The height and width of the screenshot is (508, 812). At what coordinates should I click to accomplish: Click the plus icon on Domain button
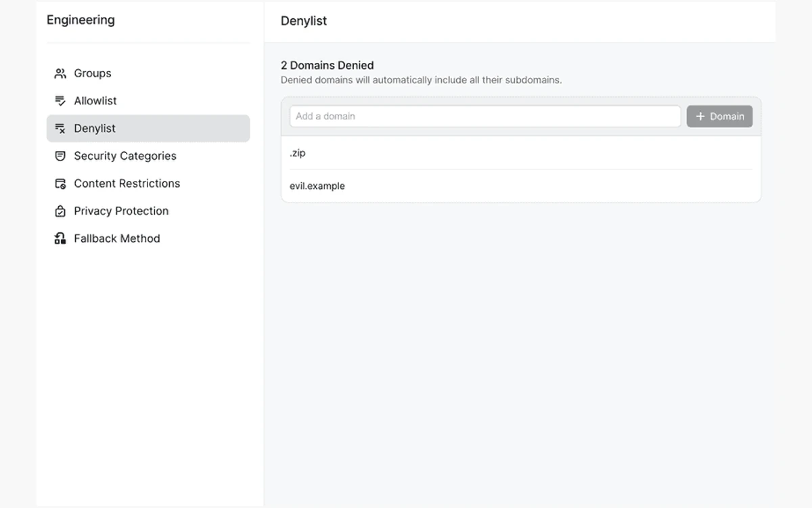[700, 117]
